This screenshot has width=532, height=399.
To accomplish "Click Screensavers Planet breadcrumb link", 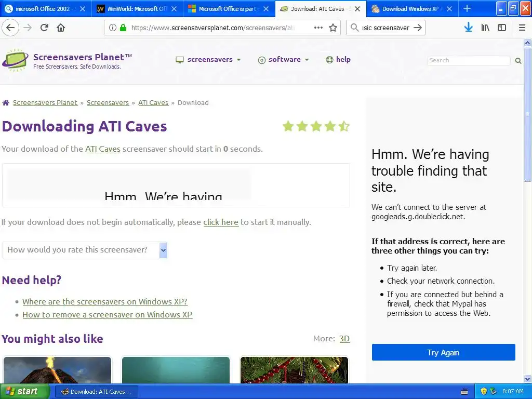I will click(x=45, y=102).
